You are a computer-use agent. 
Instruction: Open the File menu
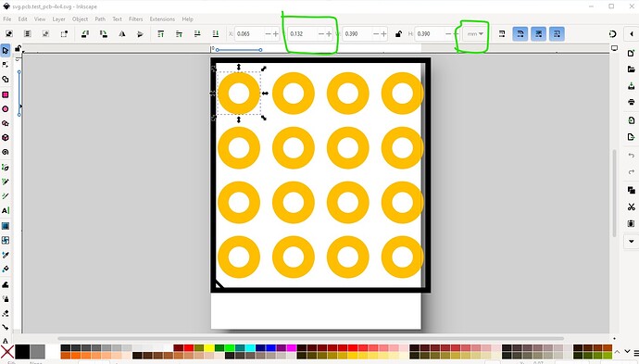pyautogui.click(x=6, y=19)
